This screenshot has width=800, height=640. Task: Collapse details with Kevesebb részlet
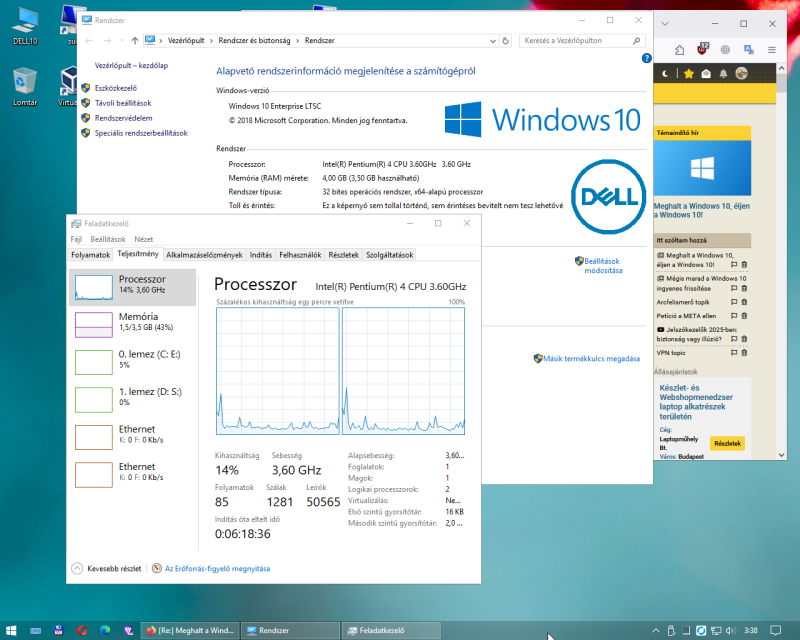coord(107,569)
